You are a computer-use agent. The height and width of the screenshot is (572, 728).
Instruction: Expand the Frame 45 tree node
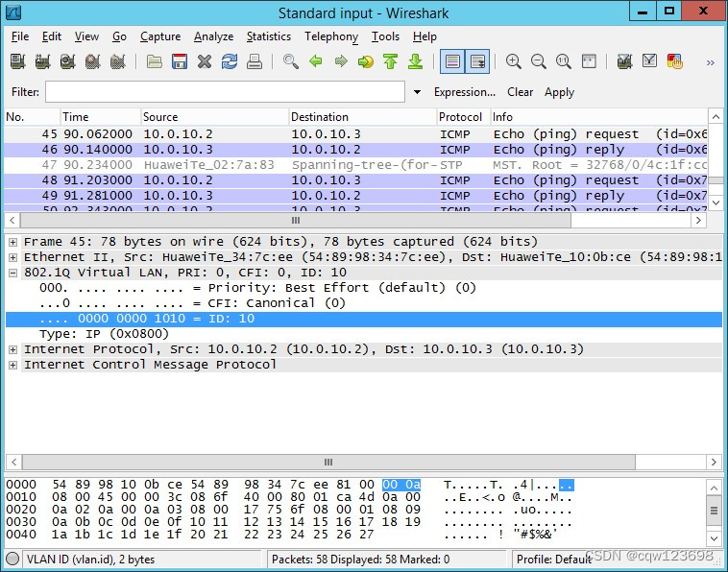tap(13, 242)
